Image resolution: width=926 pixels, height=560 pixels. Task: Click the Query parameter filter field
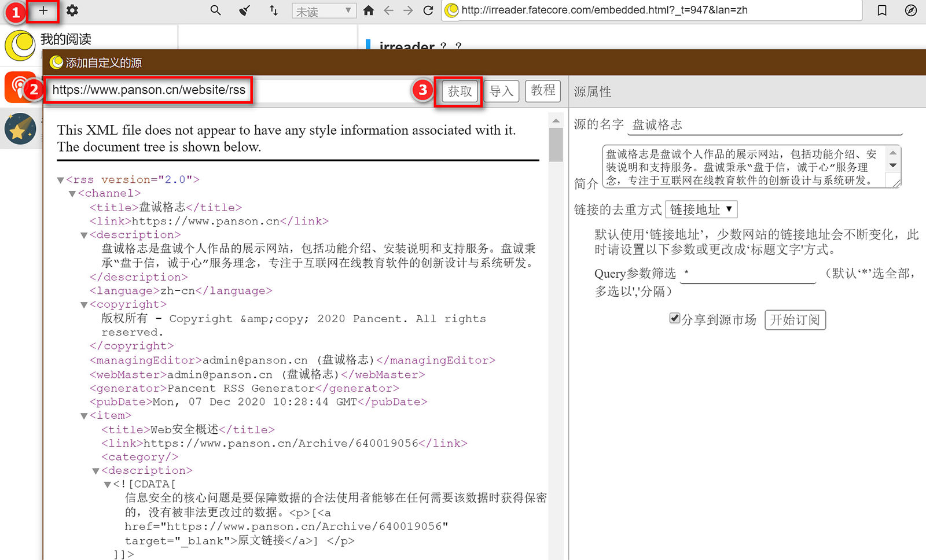pyautogui.click(x=748, y=273)
